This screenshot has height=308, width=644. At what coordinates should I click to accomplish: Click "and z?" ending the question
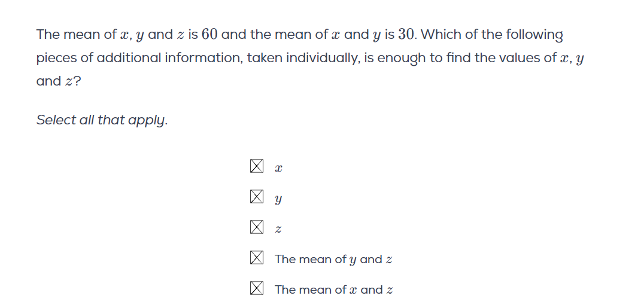(59, 81)
